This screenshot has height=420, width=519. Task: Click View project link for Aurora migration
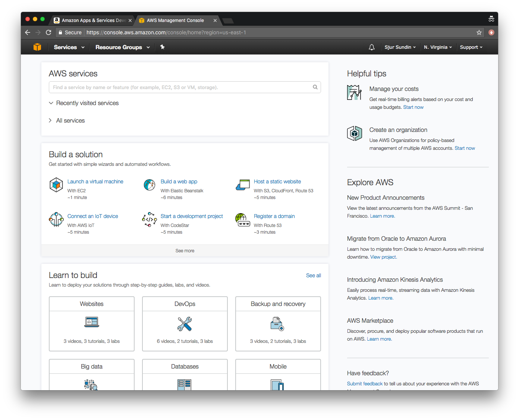[x=384, y=257]
